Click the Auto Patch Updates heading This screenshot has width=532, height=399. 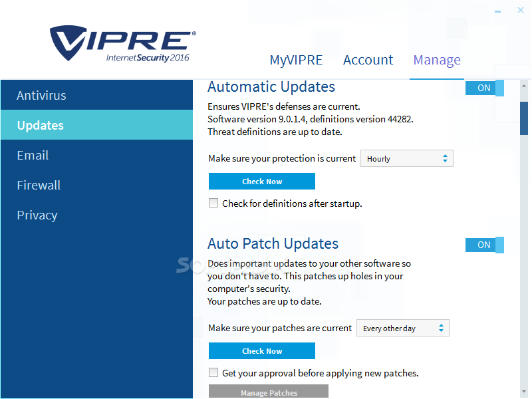tap(273, 243)
